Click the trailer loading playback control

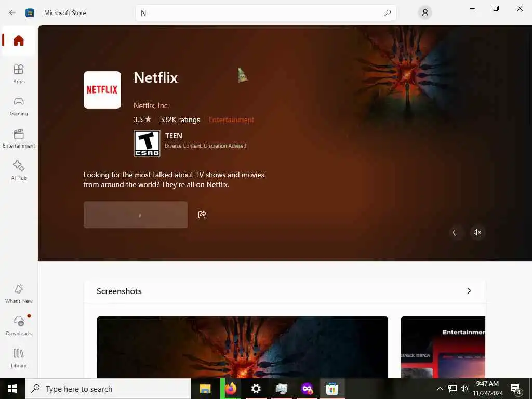pyautogui.click(x=455, y=232)
